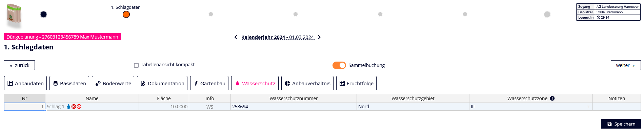Viewport: 644px width, 134px height.
Task: Click the orange Schlagdaten progress step marker
Action: [126, 14]
